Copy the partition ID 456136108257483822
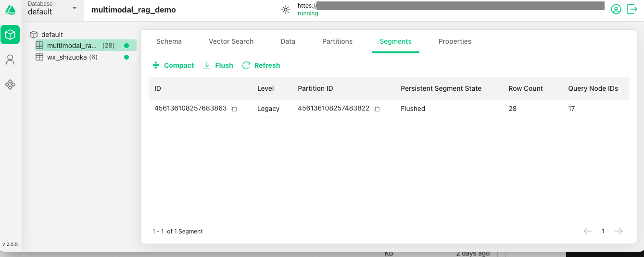The image size is (644, 257). (x=377, y=109)
